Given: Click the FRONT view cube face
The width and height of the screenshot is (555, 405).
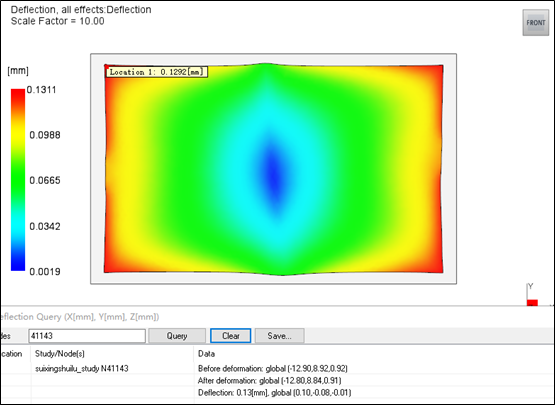Looking at the screenshot, I should coord(536,23).
